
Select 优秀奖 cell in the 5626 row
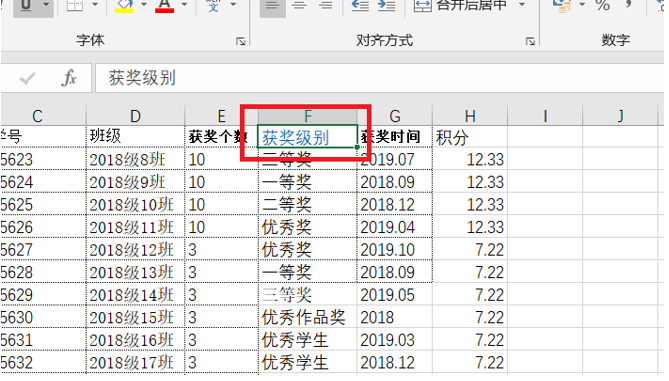308,227
